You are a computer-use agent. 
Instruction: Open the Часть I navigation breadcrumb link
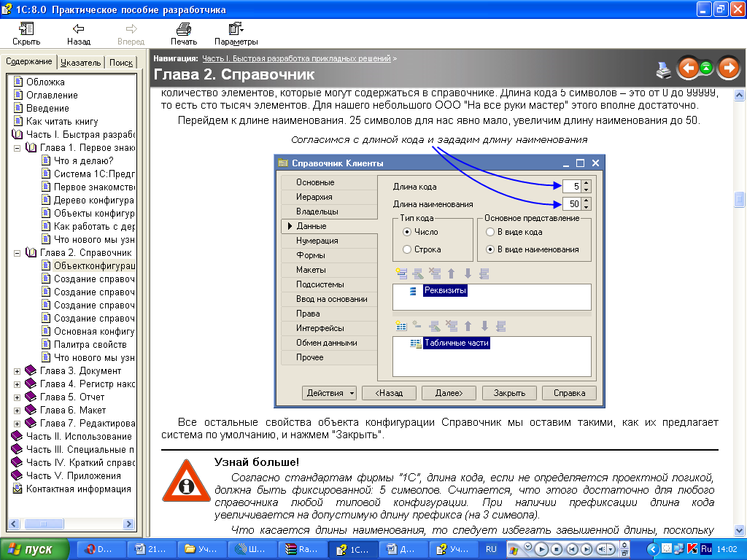[x=296, y=58]
